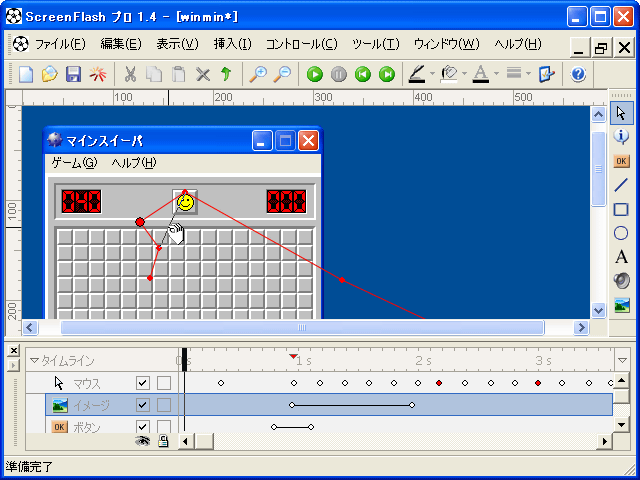Select the sound speaker tool

click(621, 281)
